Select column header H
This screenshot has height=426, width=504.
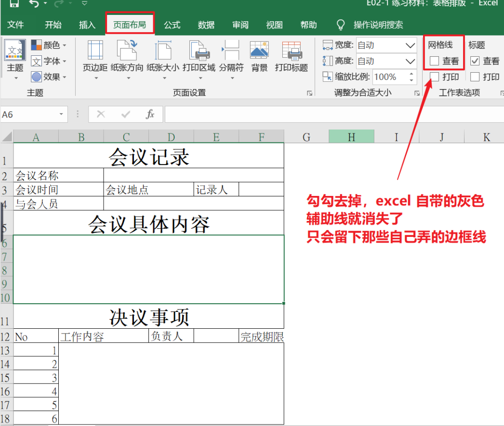click(351, 137)
